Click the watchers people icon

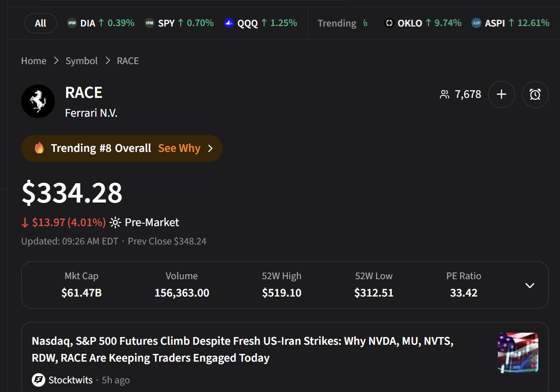pyautogui.click(x=444, y=95)
